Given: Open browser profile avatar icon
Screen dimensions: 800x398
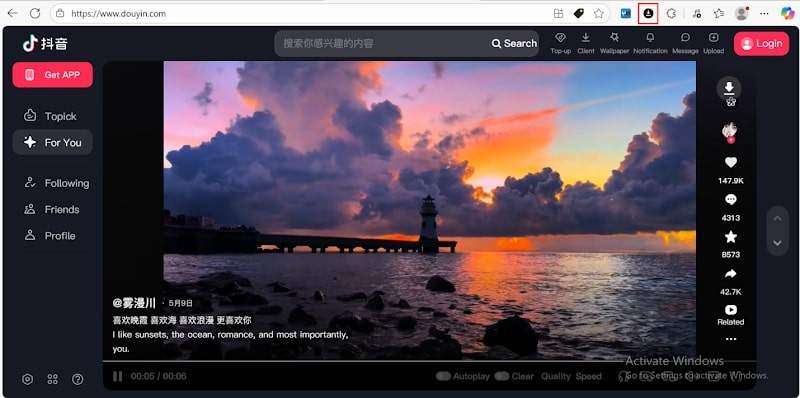Looking at the screenshot, I should (x=742, y=14).
